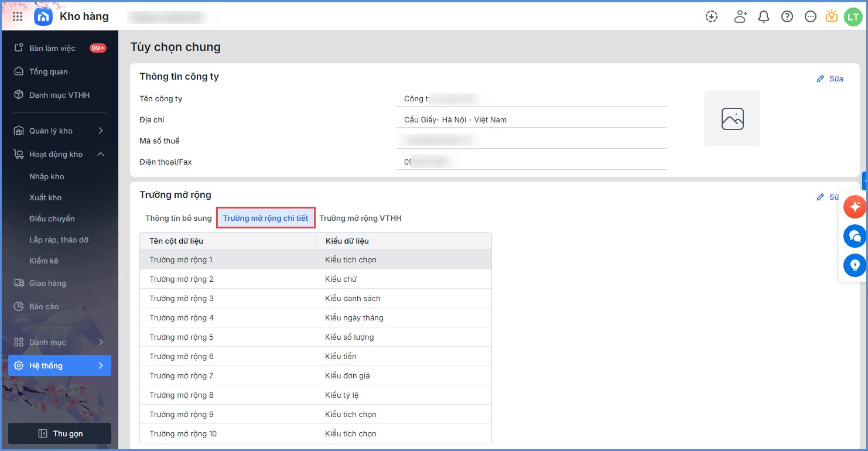Switch to Thông tin bổ sung tab
This screenshot has height=451, width=868.
click(179, 218)
